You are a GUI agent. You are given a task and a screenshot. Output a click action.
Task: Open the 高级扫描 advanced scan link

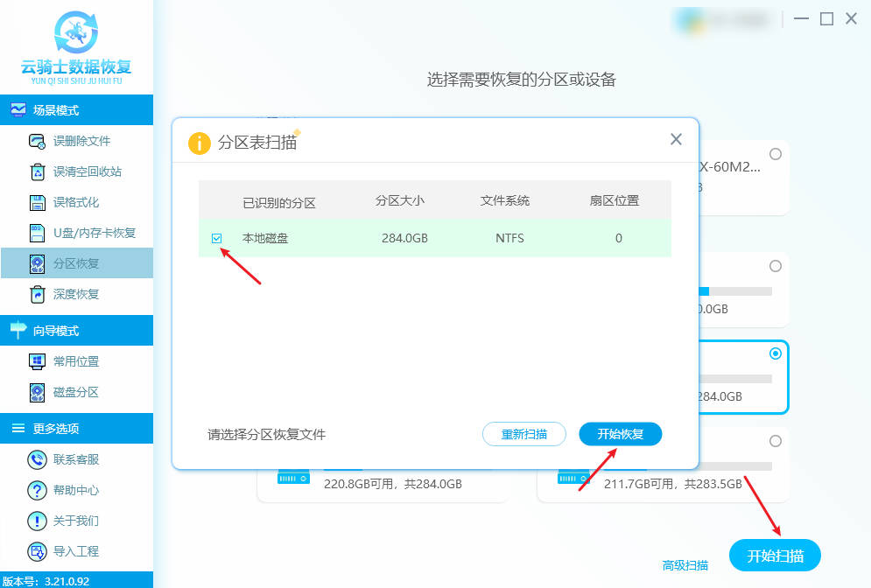(685, 566)
